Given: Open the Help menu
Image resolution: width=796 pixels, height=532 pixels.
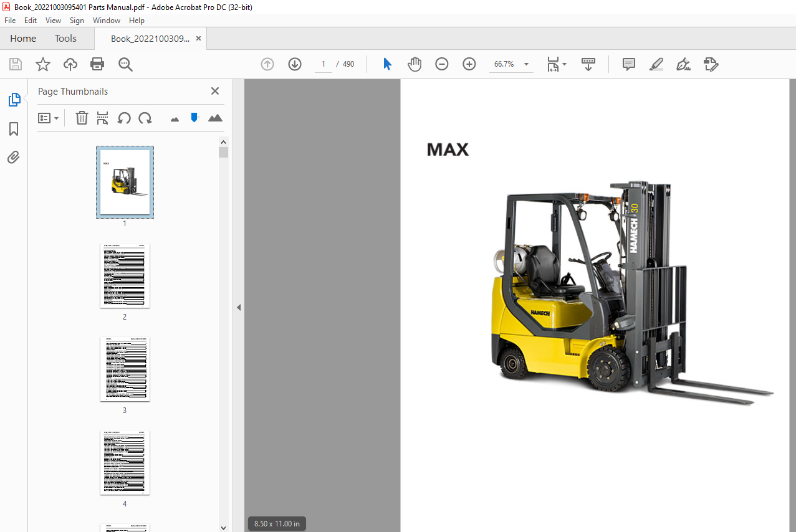Looking at the screenshot, I should [137, 21].
